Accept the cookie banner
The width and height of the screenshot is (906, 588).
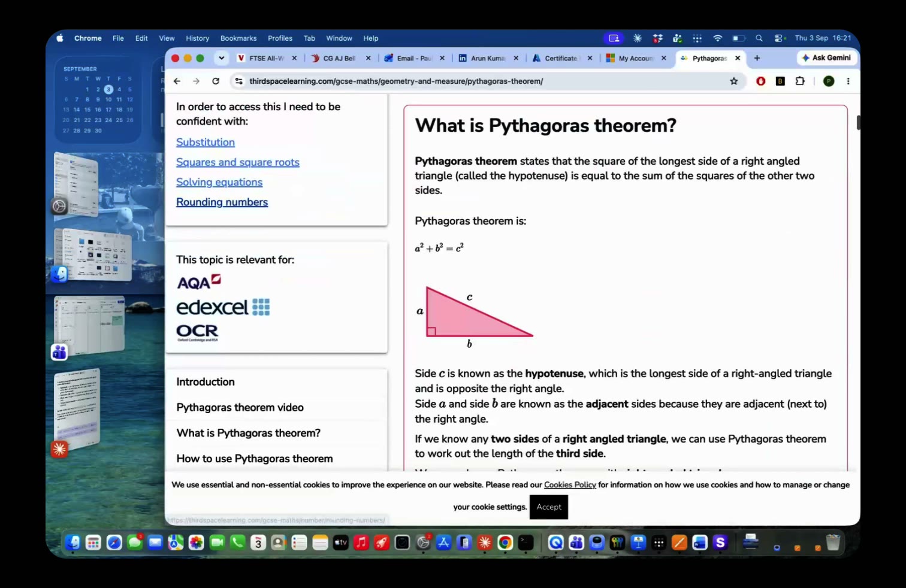click(x=549, y=507)
